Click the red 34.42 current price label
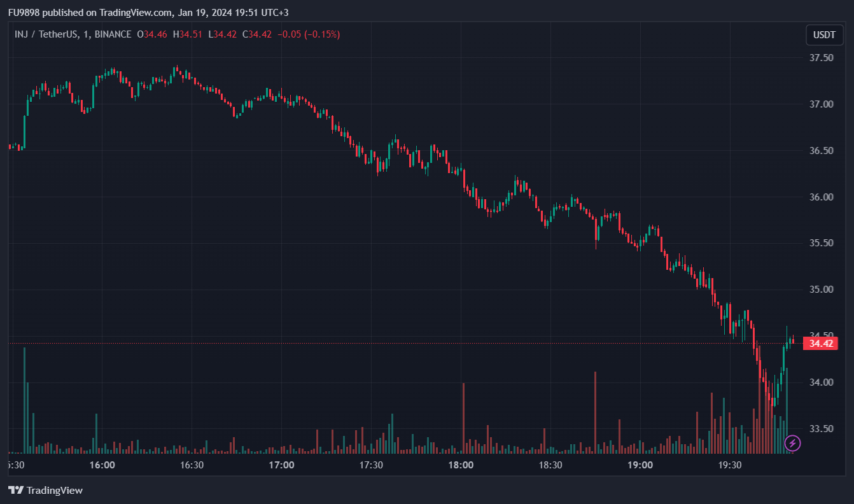This screenshot has height=504, width=854. pyautogui.click(x=820, y=344)
